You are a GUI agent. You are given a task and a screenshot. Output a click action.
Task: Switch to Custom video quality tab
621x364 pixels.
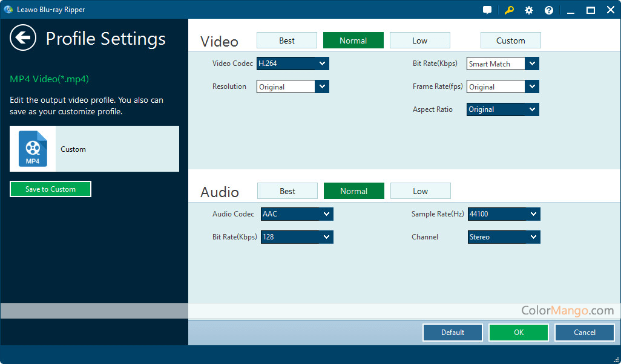point(510,41)
